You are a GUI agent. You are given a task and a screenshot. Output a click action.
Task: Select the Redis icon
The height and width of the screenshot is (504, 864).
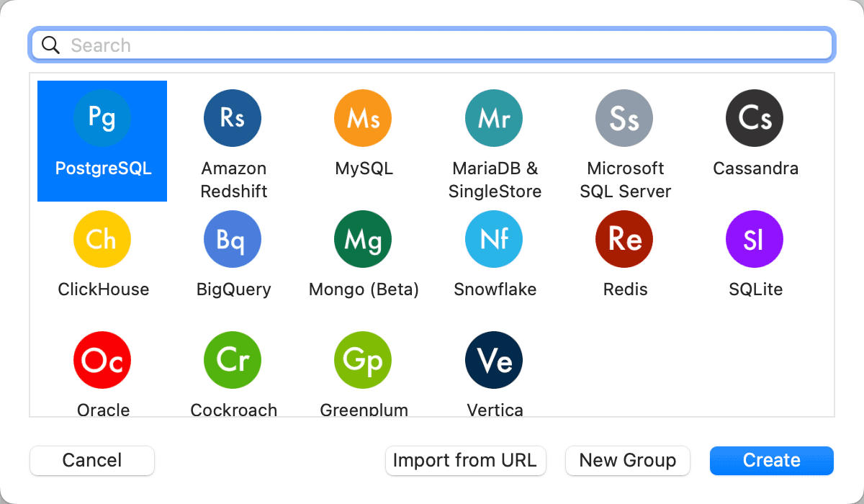click(624, 239)
